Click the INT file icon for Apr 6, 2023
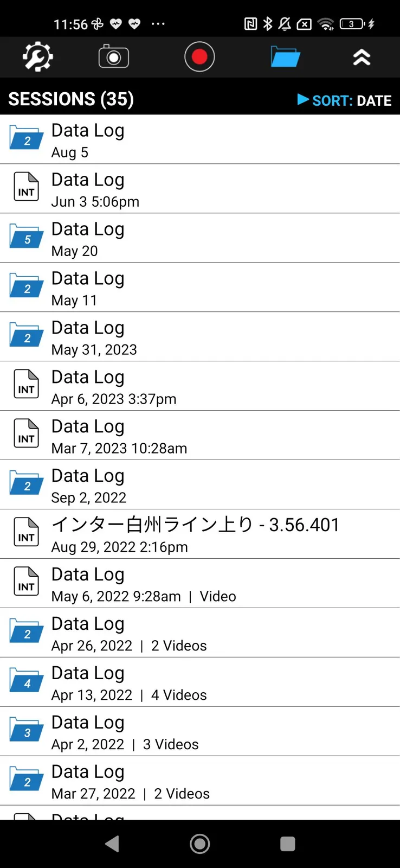Screen dimensions: 400x868 click(x=26, y=384)
